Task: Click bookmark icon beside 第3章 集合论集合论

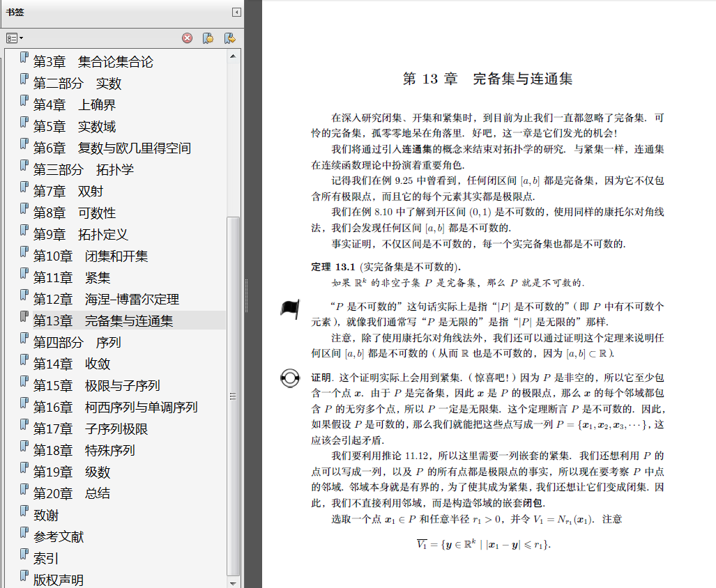Action: pos(24,58)
